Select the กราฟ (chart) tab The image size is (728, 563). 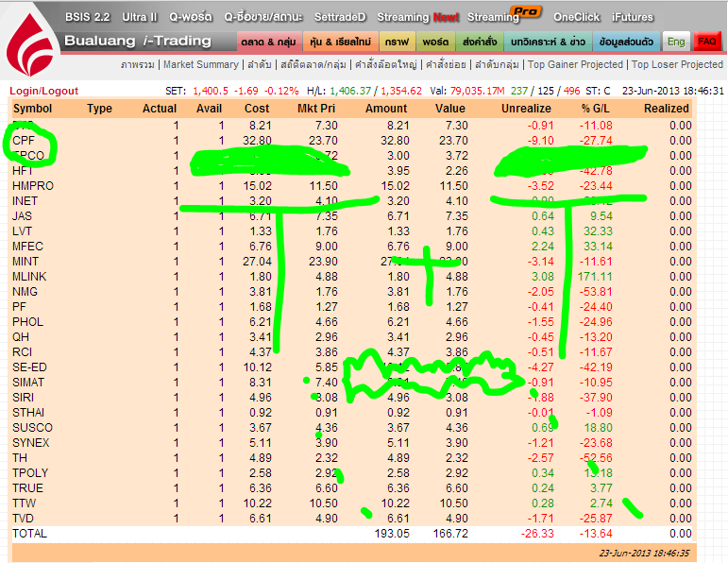pos(396,42)
